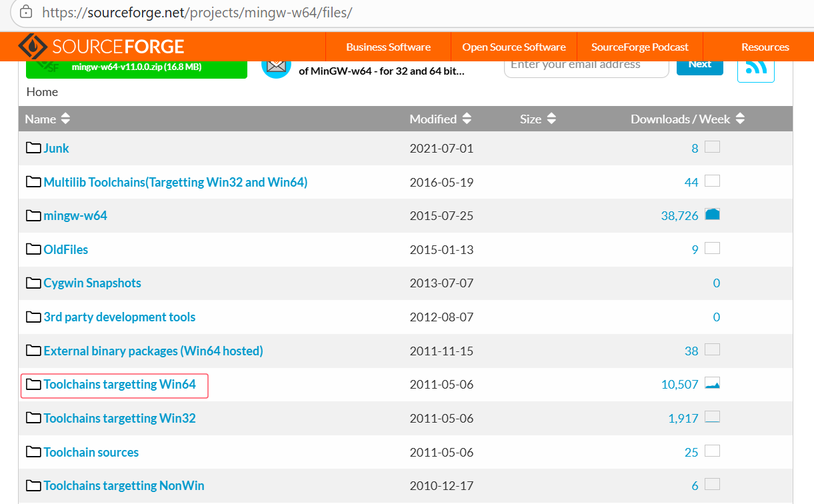Open the mingw-w64 folder link
This screenshot has height=504, width=814.
tap(75, 215)
